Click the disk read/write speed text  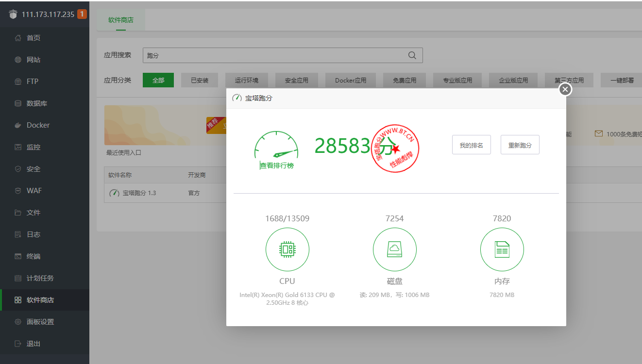(395, 295)
